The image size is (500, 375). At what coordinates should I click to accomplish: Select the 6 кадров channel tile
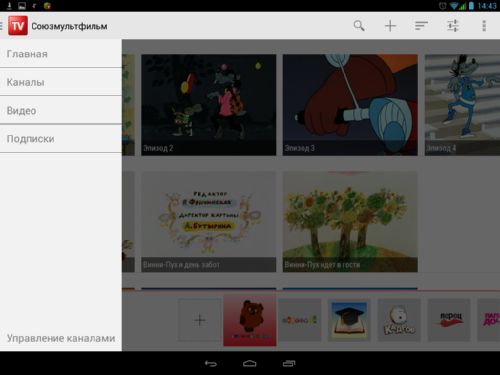pyautogui.click(x=399, y=320)
